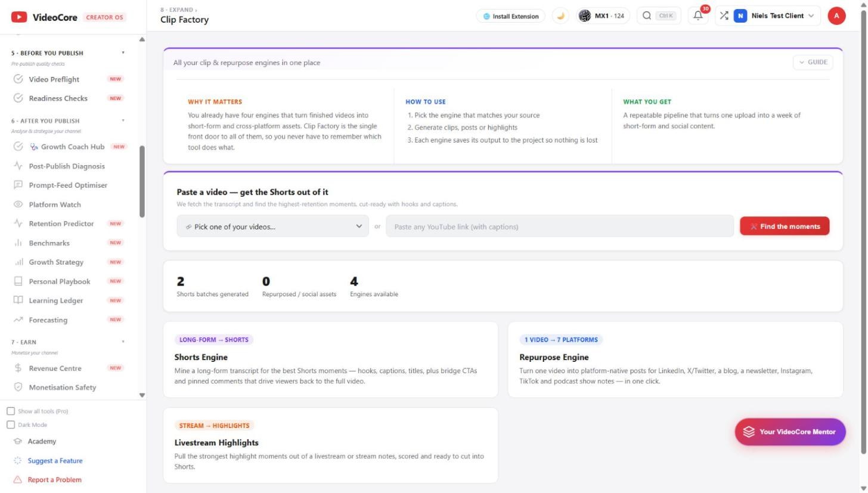Viewport: 868px width, 493px height.
Task: Click the Video Preflight check icon
Action: (x=18, y=79)
